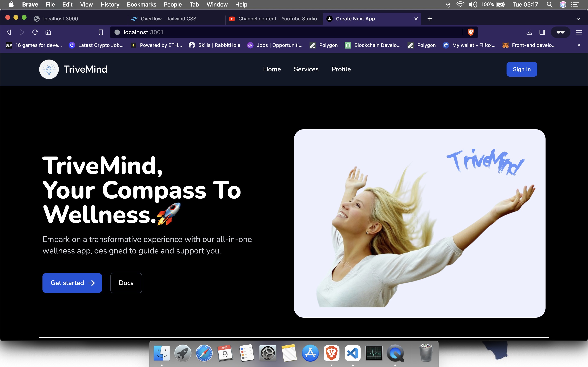Viewport: 588px width, 367px height.
Task: Click the TriveMind brain logo
Action: click(49, 69)
